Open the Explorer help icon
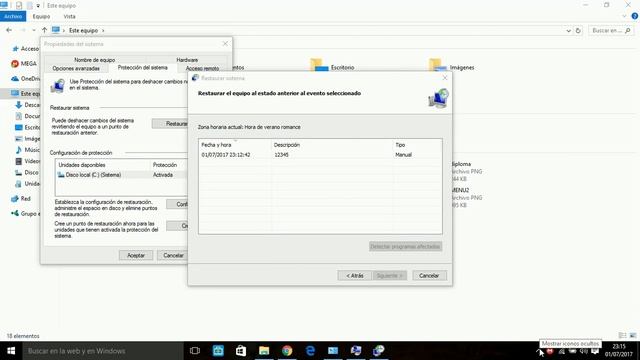The width and height of the screenshot is (640, 360). point(635,16)
